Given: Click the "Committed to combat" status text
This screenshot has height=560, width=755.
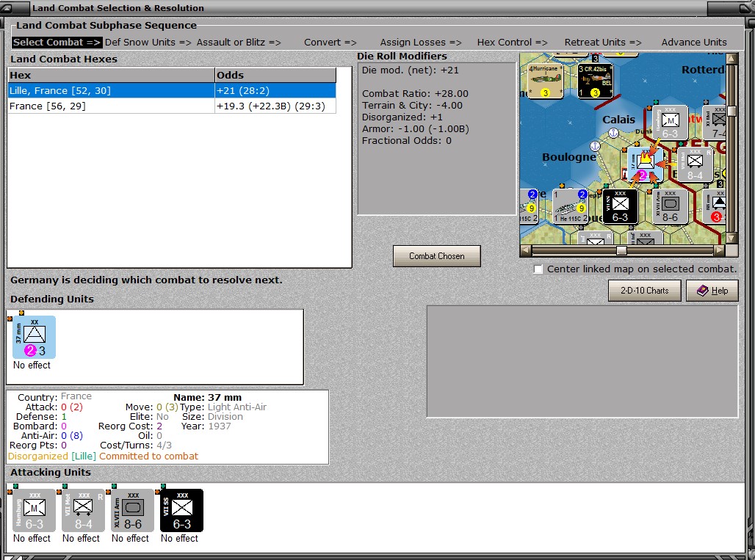Looking at the screenshot, I should 149,456.
